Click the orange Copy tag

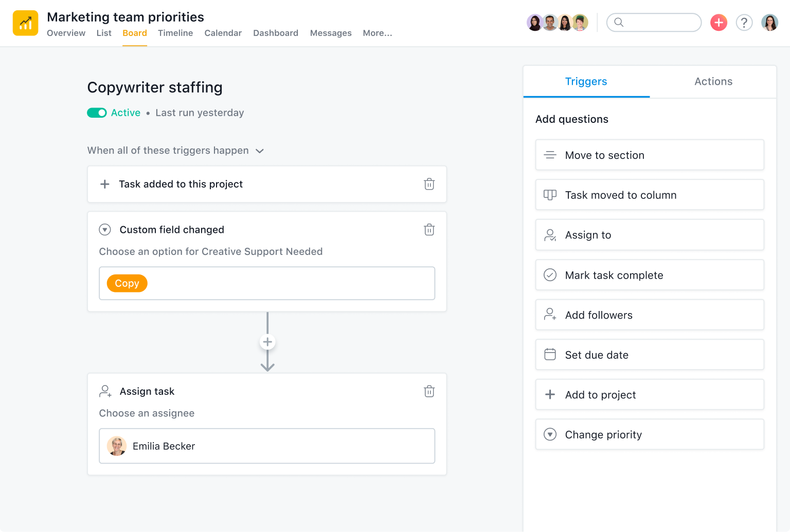(x=127, y=283)
